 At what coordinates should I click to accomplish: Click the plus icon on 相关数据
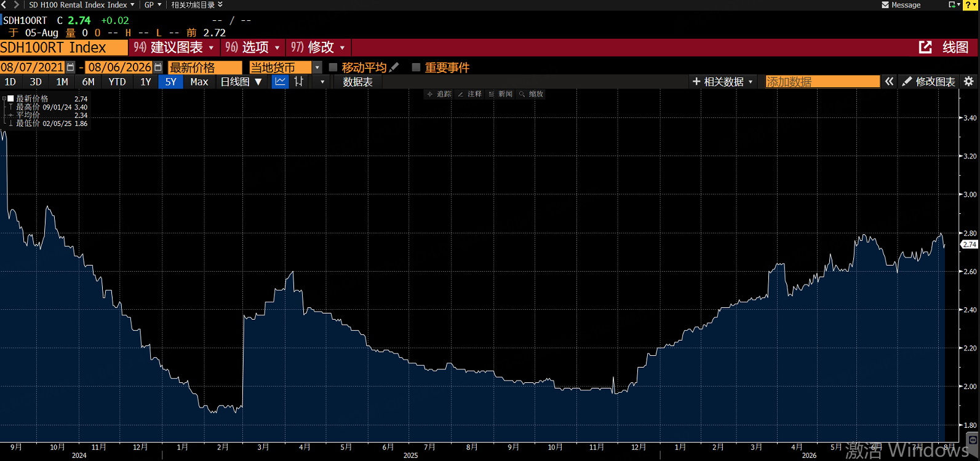coord(696,82)
